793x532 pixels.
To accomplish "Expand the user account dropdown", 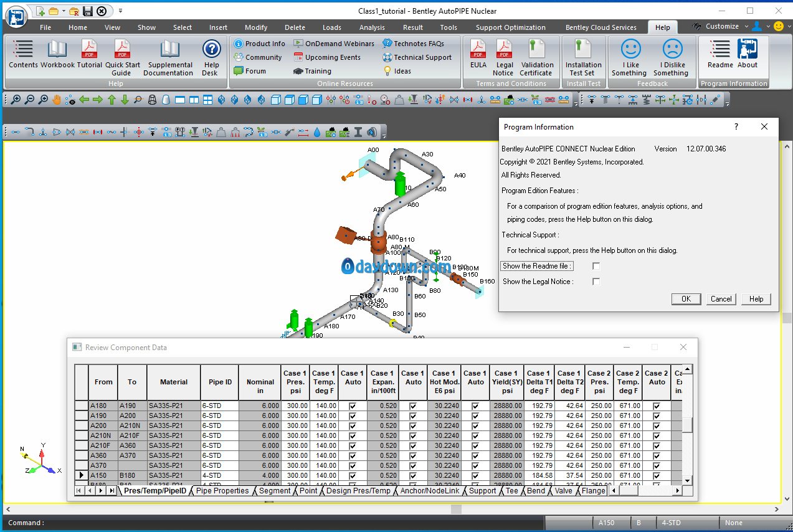I will click(x=768, y=27).
